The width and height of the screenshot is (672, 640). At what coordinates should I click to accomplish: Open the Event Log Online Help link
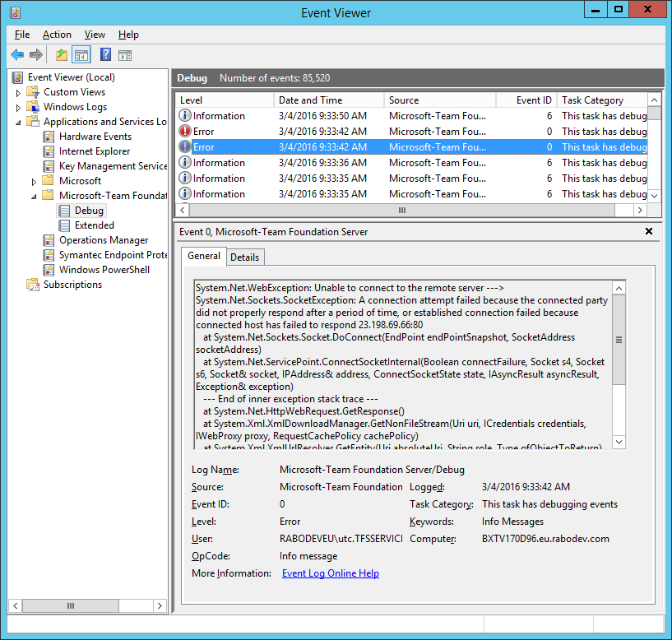331,573
